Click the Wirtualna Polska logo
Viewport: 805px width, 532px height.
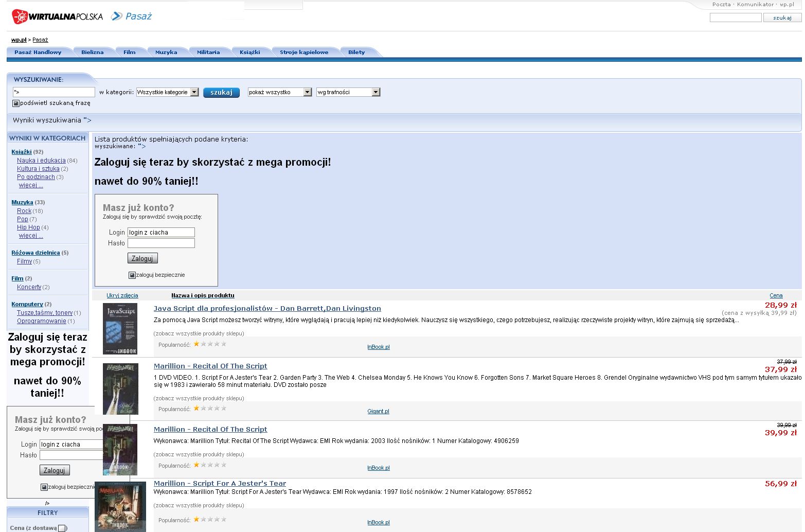57,16
